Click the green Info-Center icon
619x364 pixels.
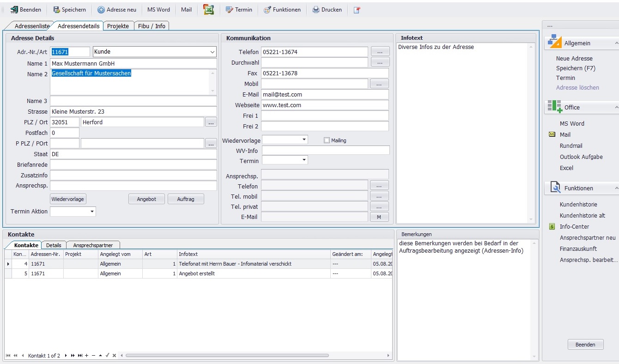552,226
